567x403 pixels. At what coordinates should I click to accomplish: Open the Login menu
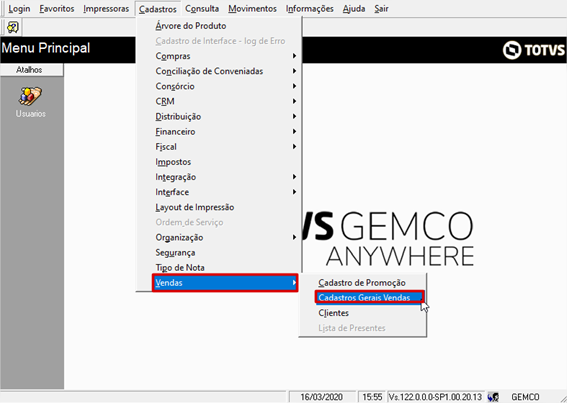click(x=19, y=9)
